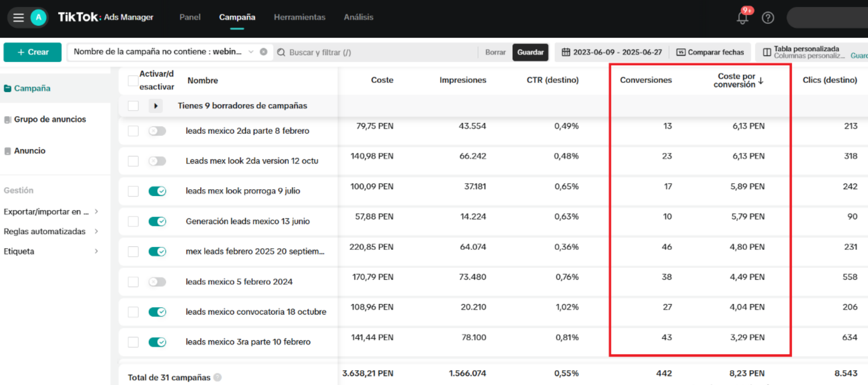Disable the leads mex look prorroga 9 julio campaign
The width and height of the screenshot is (868, 385).
(157, 191)
